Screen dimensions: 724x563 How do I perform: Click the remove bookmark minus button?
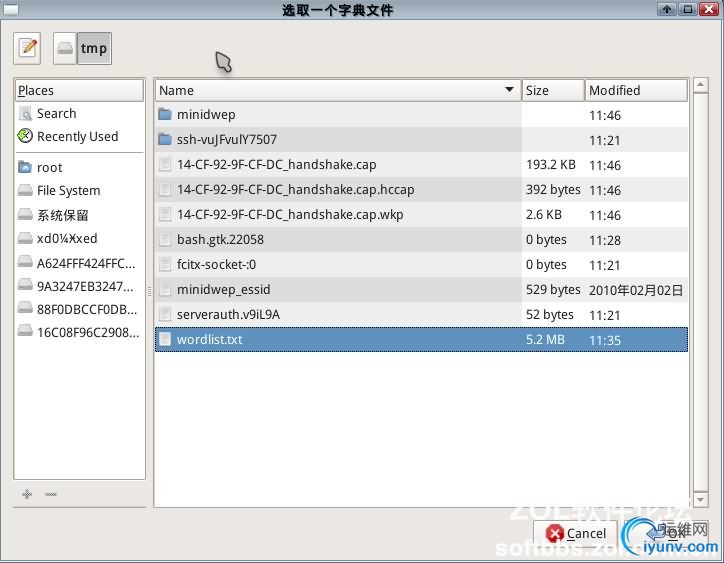tap(51, 494)
